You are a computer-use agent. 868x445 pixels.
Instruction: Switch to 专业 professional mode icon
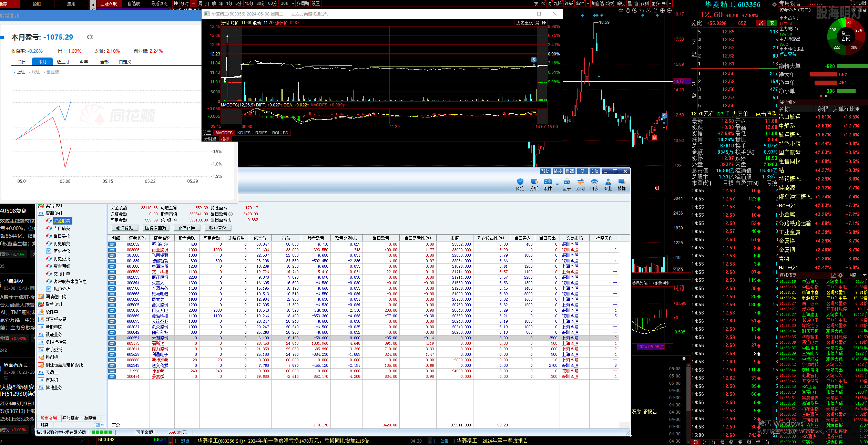pyautogui.click(x=608, y=185)
